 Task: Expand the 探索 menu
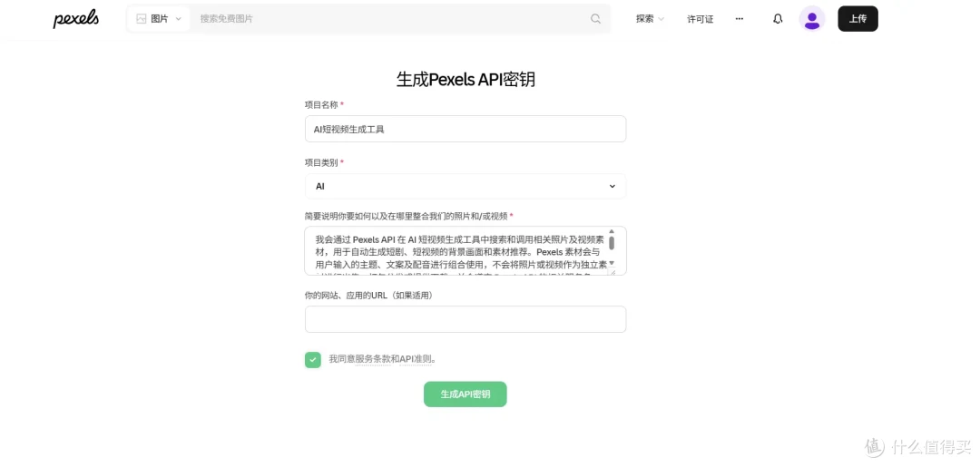650,19
